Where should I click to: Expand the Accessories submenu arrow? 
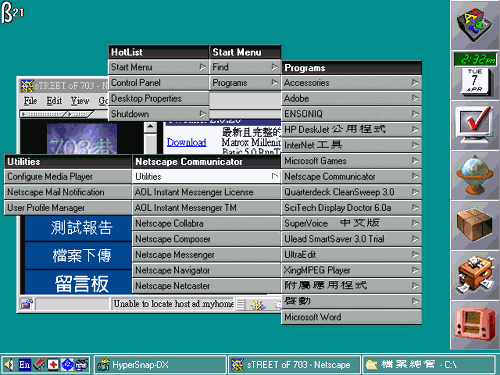(415, 82)
